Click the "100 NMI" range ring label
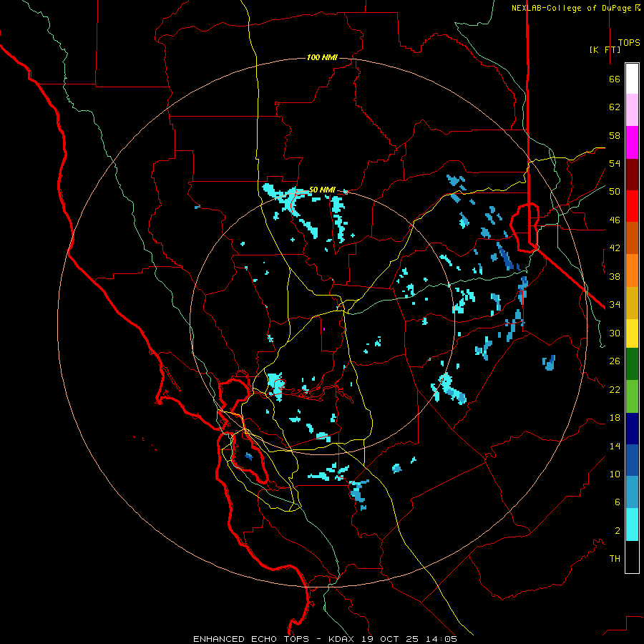The image size is (644, 644). click(322, 57)
